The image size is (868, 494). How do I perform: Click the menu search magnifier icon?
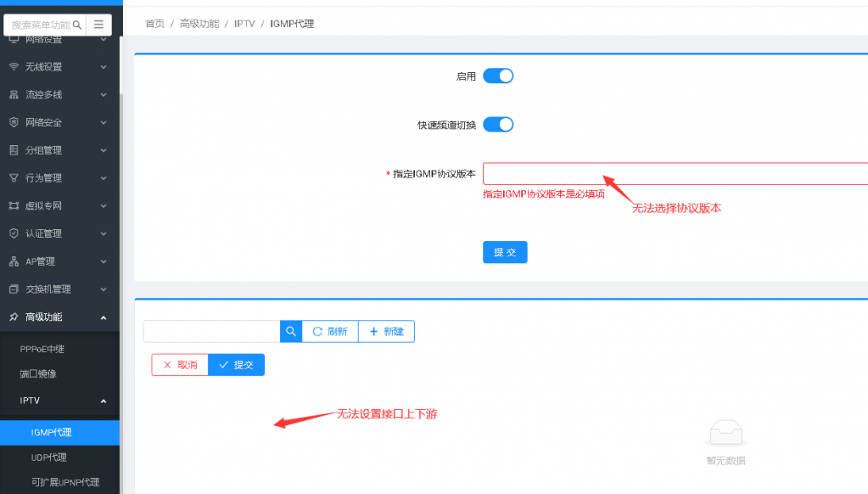coord(77,25)
